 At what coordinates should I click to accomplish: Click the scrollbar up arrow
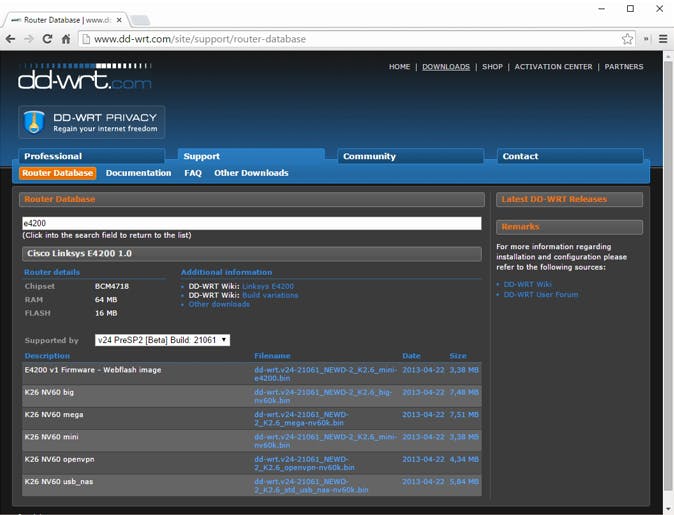pos(668,56)
